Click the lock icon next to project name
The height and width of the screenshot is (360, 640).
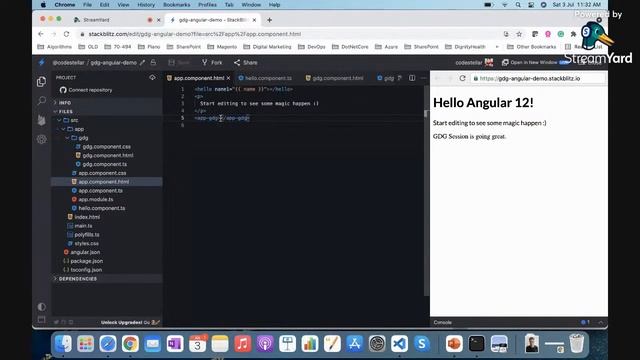click(x=153, y=62)
